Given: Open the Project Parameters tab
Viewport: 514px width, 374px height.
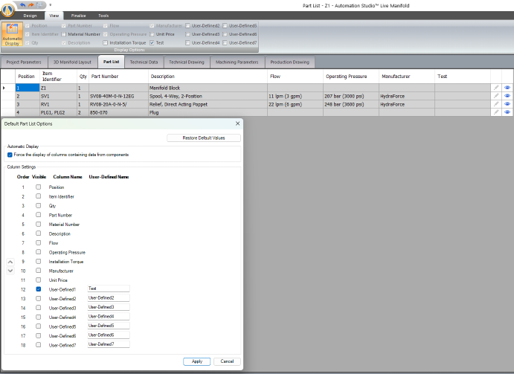Looking at the screenshot, I should click(24, 62).
